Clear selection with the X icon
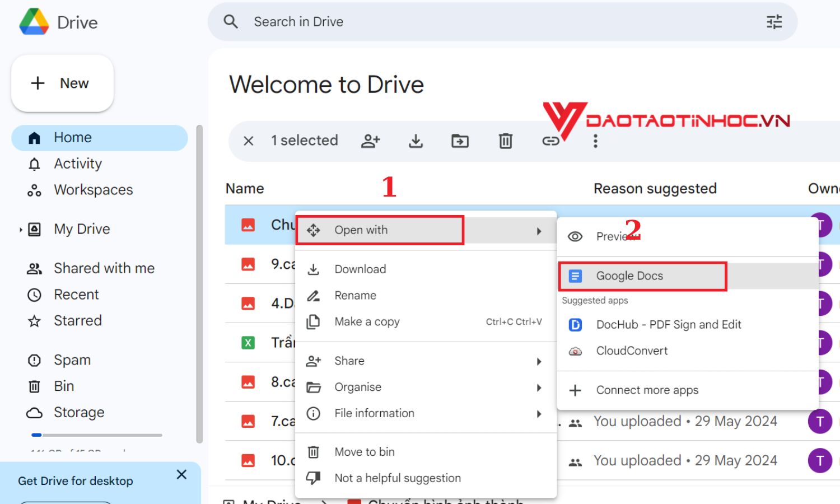This screenshot has width=840, height=504. click(249, 141)
